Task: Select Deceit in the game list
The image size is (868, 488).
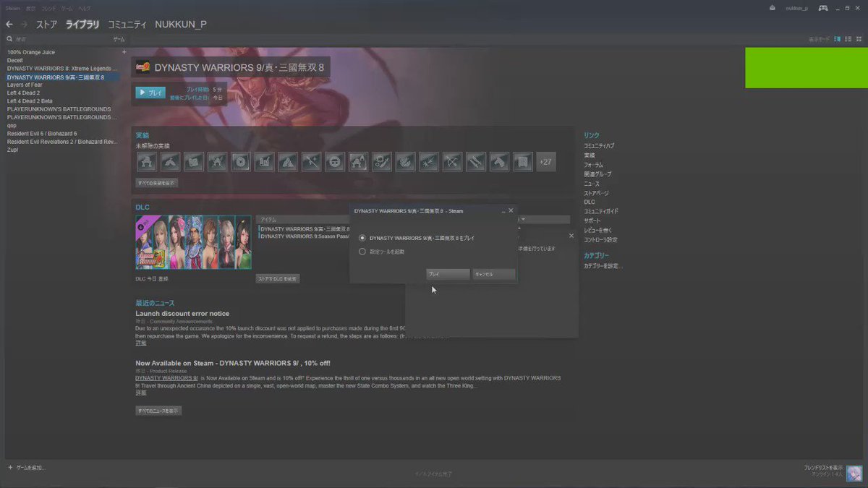Action: 15,60
